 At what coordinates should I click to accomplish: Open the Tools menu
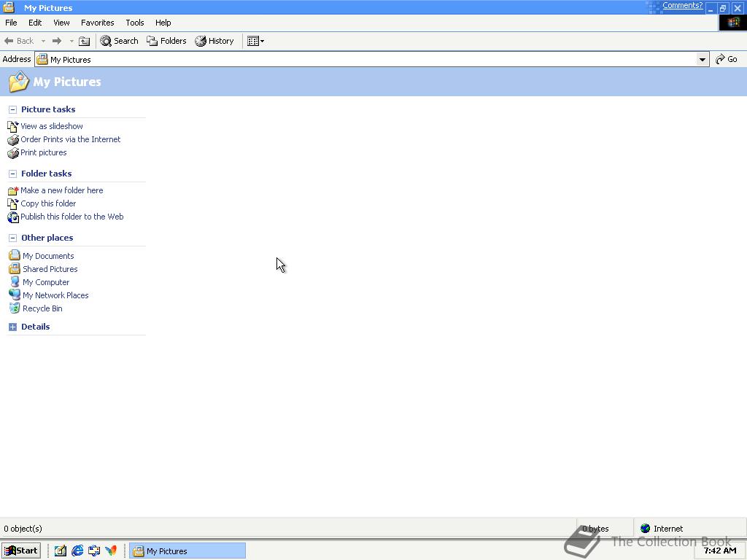pos(135,23)
